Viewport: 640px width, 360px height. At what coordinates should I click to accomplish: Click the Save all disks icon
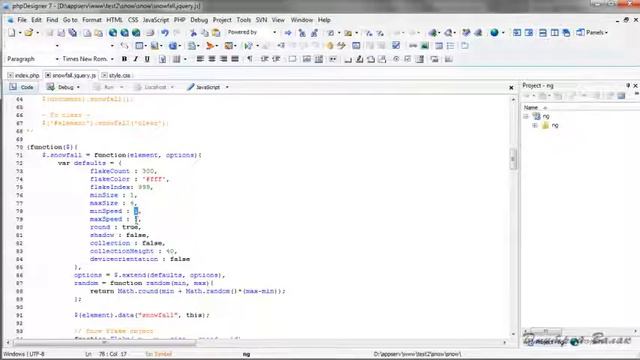(x=73, y=33)
